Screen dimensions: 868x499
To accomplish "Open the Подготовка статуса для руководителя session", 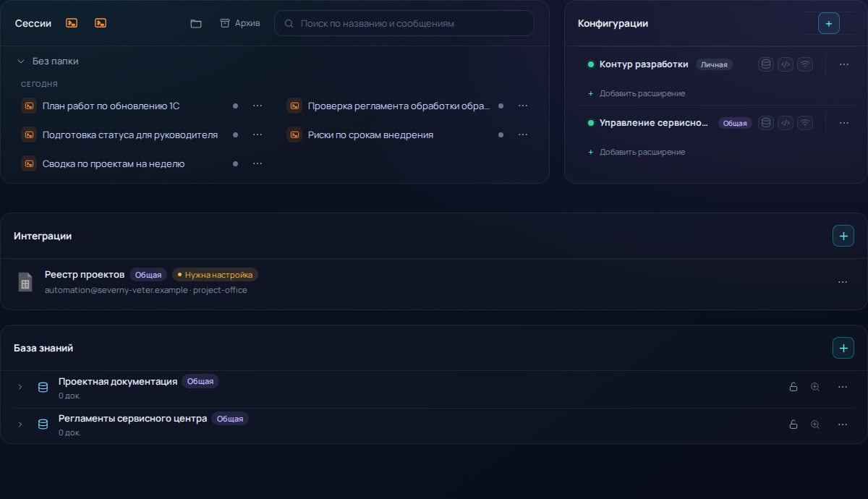I will coord(130,135).
